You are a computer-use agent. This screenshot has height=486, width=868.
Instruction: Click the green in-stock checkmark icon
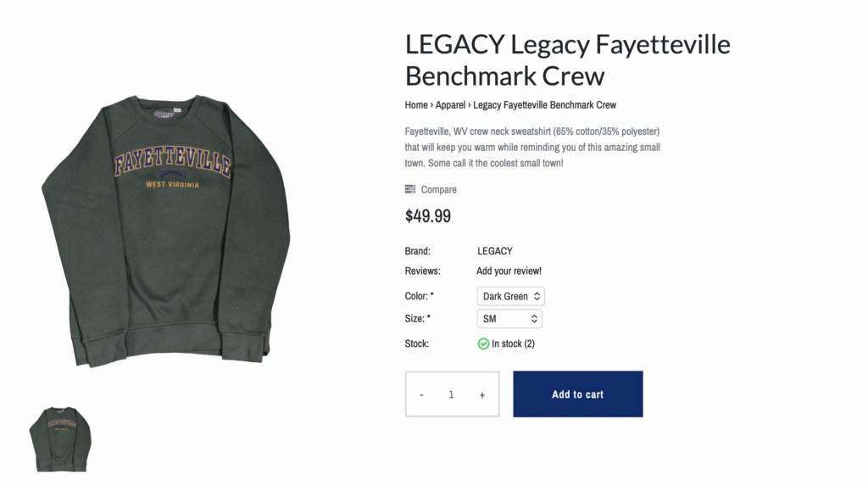point(483,344)
